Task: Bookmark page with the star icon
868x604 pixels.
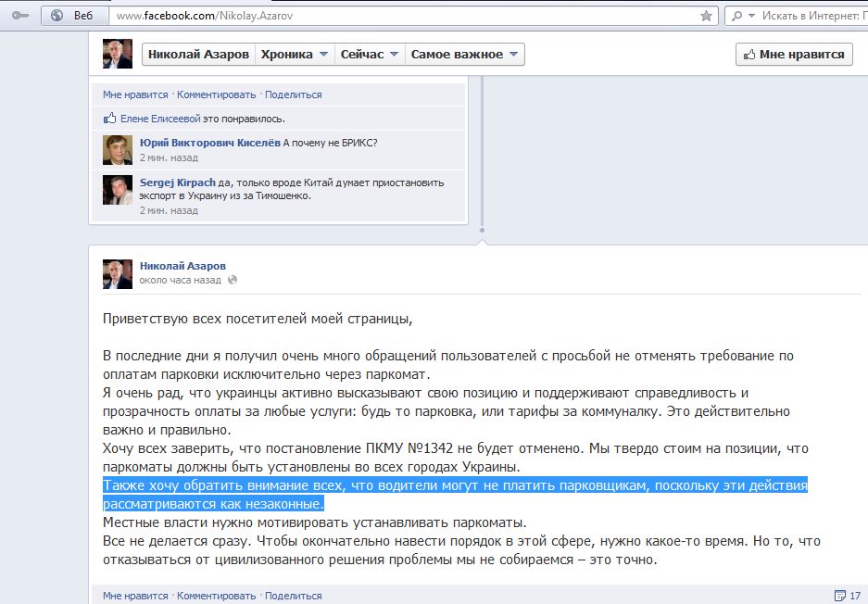Action: [707, 16]
